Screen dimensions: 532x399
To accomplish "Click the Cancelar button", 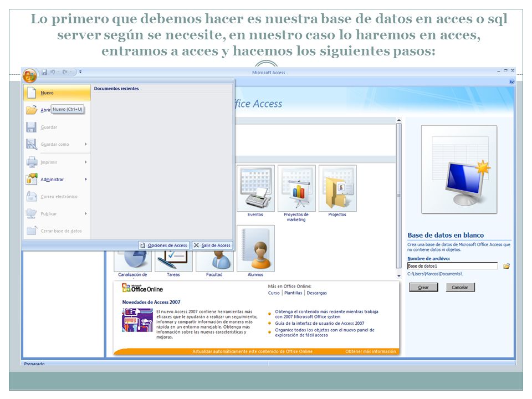I will pos(460,288).
